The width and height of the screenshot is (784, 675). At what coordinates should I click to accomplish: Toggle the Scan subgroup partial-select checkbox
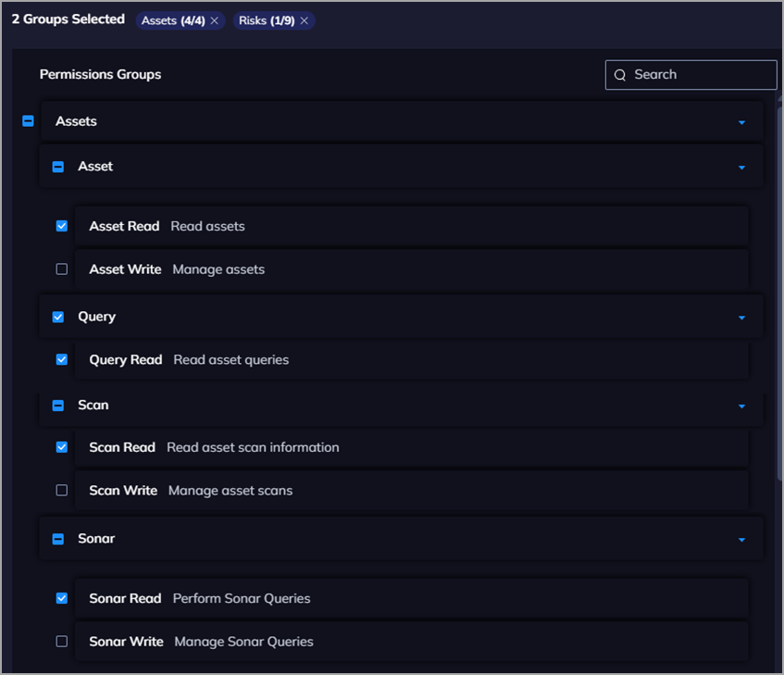coord(58,406)
